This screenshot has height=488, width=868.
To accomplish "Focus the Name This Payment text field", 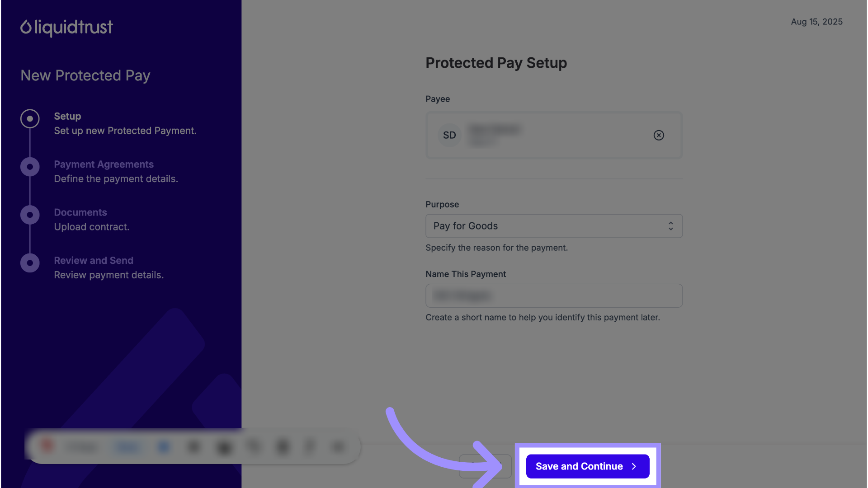I will click(554, 296).
